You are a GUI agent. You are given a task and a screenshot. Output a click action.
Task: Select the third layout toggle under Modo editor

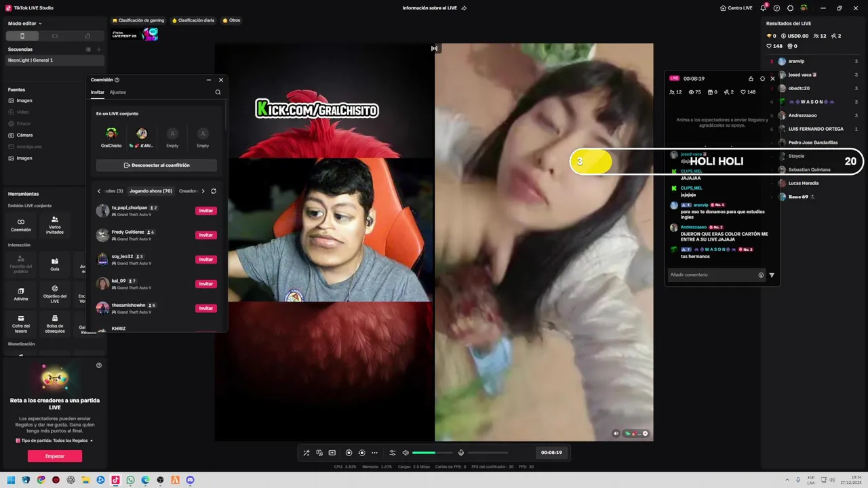pos(87,36)
